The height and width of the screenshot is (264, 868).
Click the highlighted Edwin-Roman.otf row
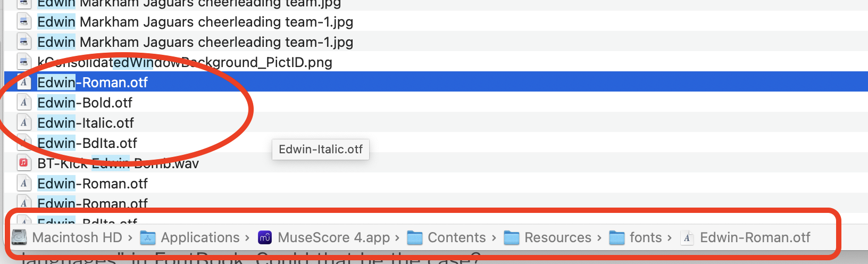tap(93, 82)
